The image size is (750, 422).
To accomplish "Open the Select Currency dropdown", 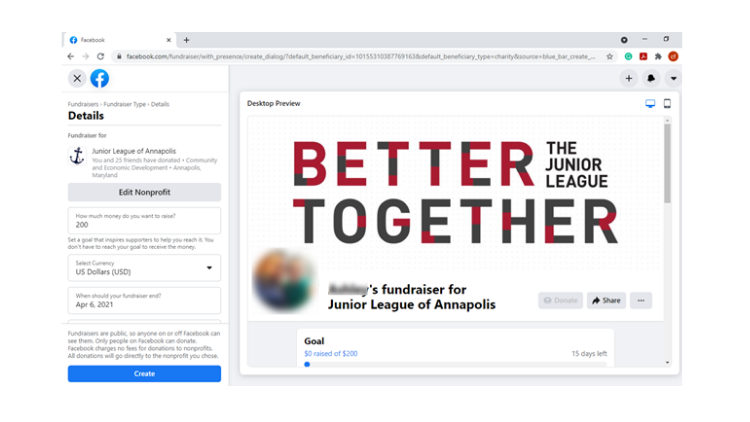I will 144,268.
